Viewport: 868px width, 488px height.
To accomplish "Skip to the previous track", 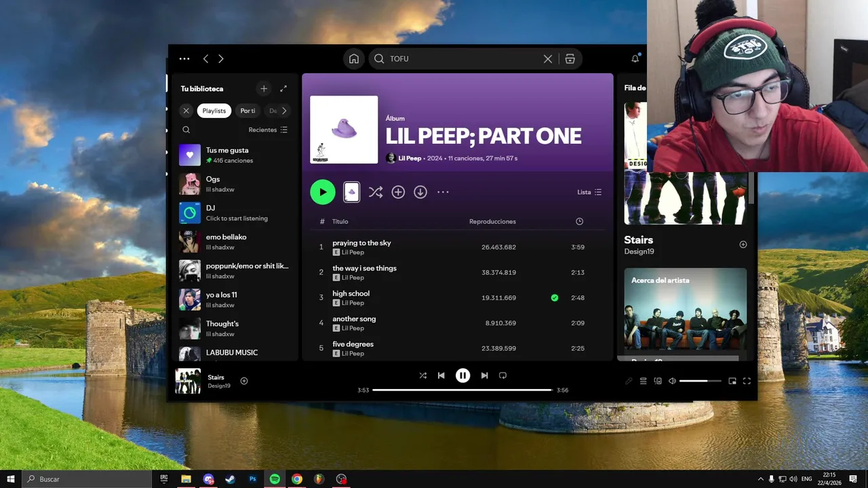I will pyautogui.click(x=441, y=375).
